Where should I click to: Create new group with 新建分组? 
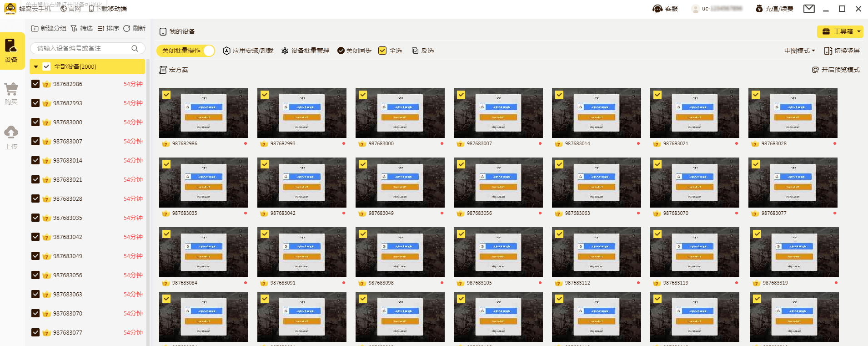[x=49, y=28]
